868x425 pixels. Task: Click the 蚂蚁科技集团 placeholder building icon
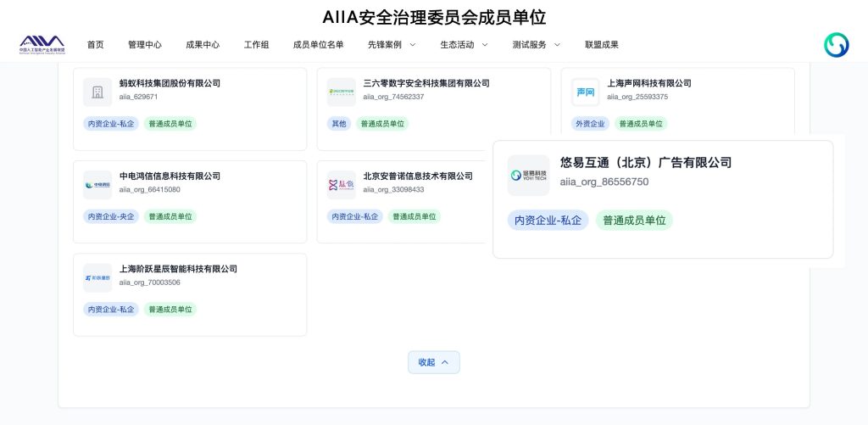point(97,92)
